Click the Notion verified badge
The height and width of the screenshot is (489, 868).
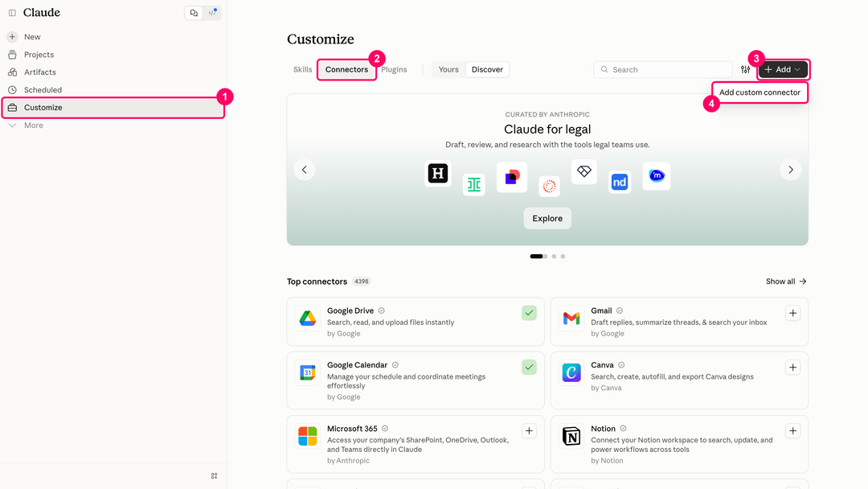pos(624,429)
